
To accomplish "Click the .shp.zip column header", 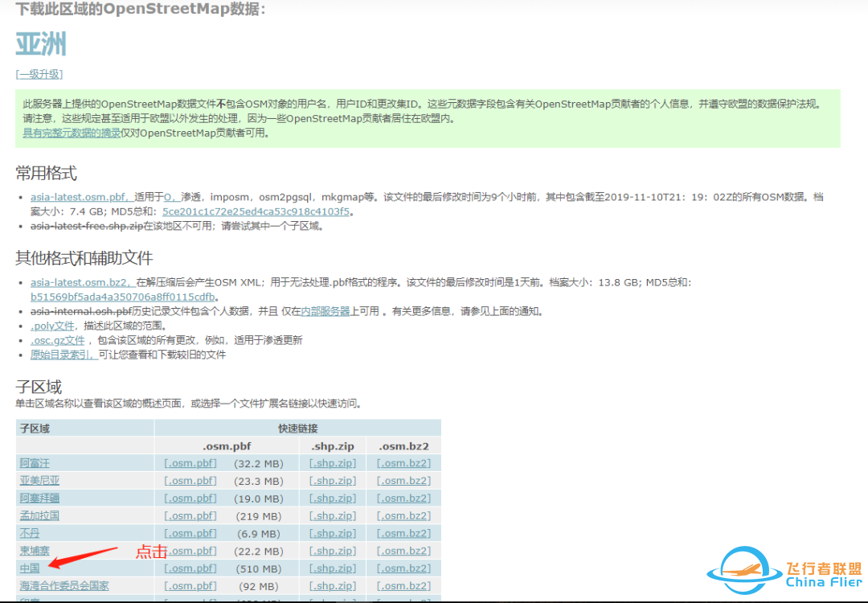I will pyautogui.click(x=333, y=445).
